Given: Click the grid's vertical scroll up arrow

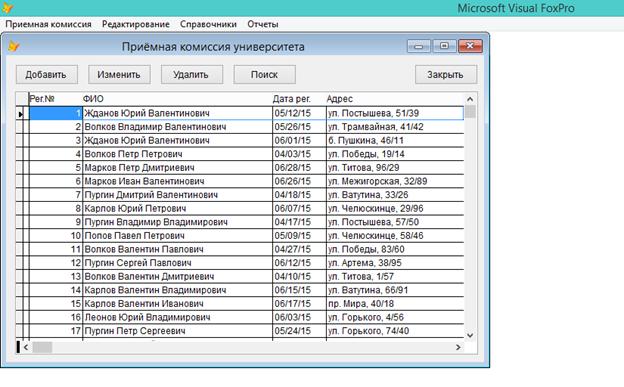Looking at the screenshot, I should (470, 99).
